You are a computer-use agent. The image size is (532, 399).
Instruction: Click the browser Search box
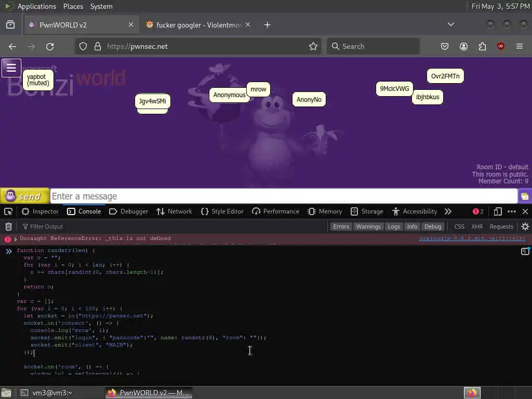(x=373, y=46)
